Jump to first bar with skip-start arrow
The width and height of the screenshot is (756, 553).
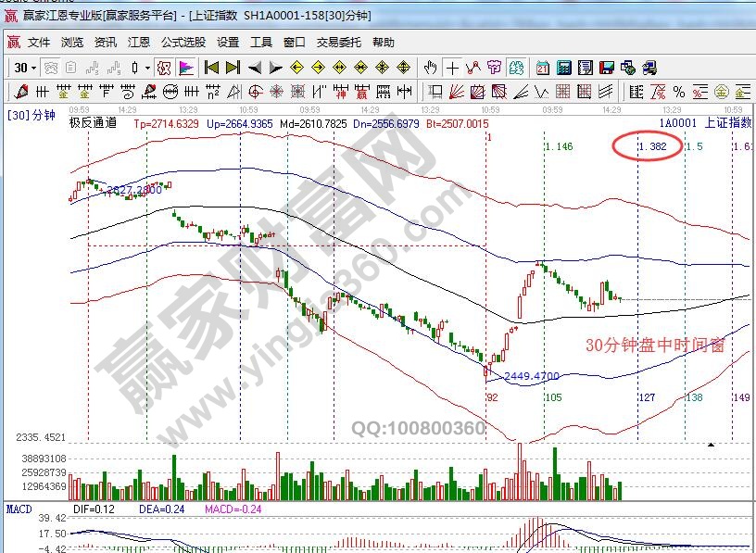pos(211,68)
